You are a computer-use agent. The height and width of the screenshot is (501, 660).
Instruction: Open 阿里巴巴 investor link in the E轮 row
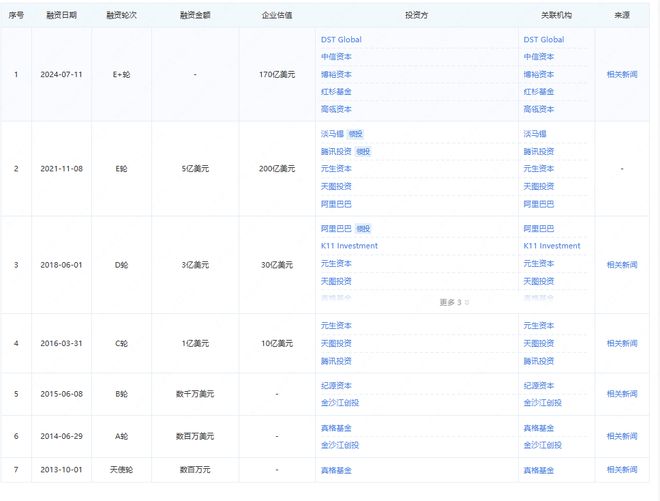(336, 204)
